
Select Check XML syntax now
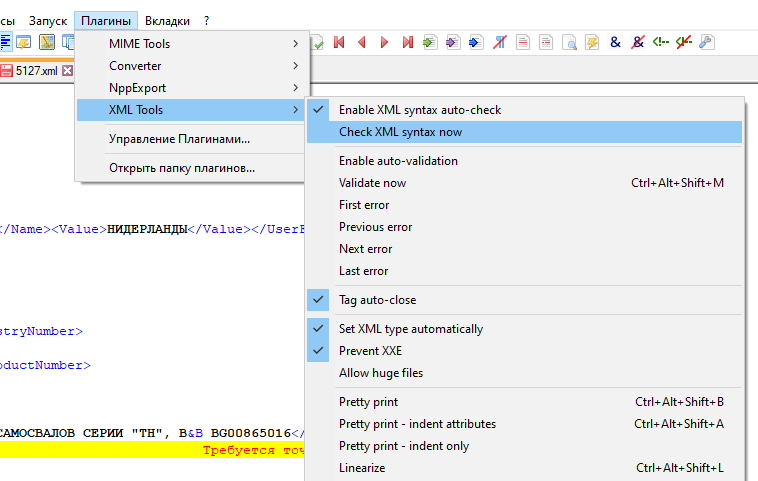tap(525, 132)
